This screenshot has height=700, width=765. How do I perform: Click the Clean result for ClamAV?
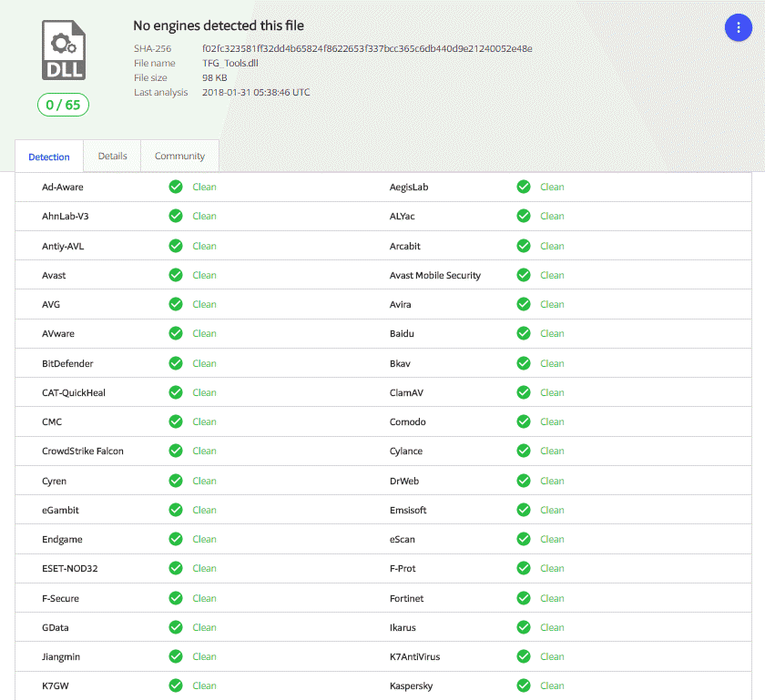pos(552,393)
